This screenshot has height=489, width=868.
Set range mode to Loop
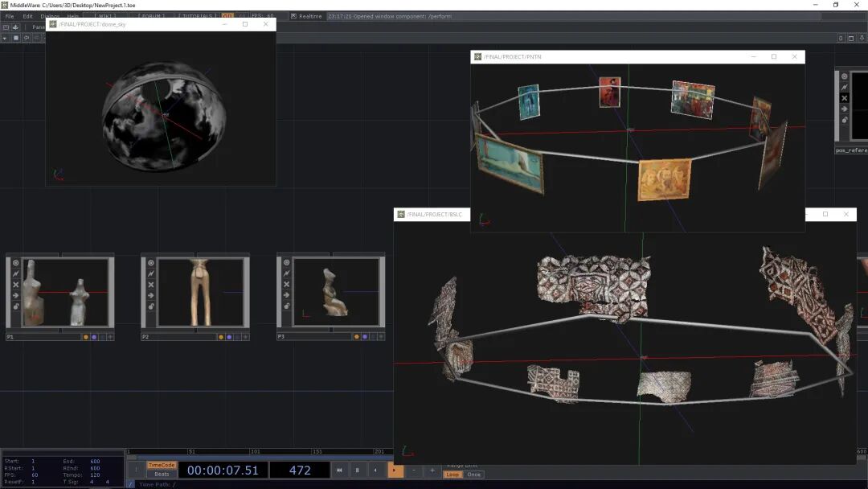click(452, 475)
